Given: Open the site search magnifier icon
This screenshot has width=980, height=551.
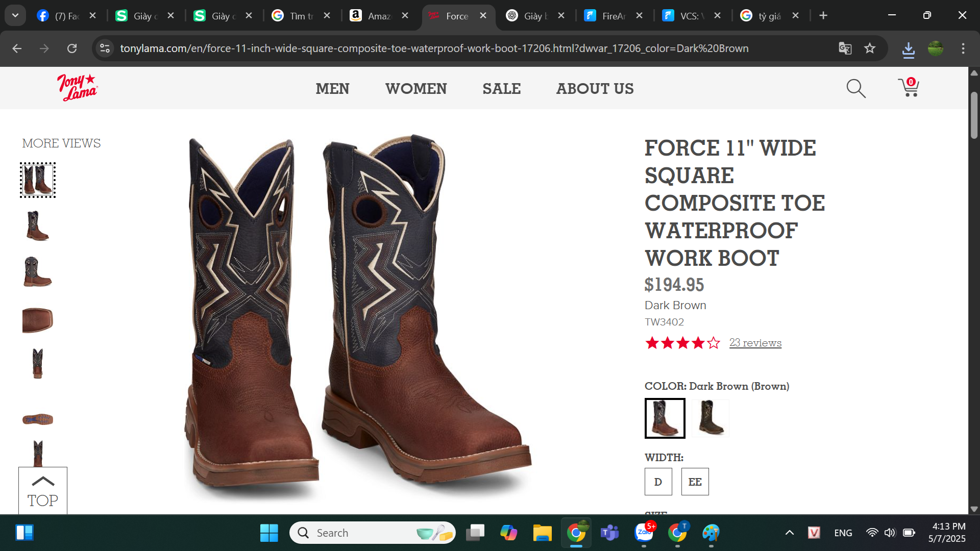Looking at the screenshot, I should (856, 88).
